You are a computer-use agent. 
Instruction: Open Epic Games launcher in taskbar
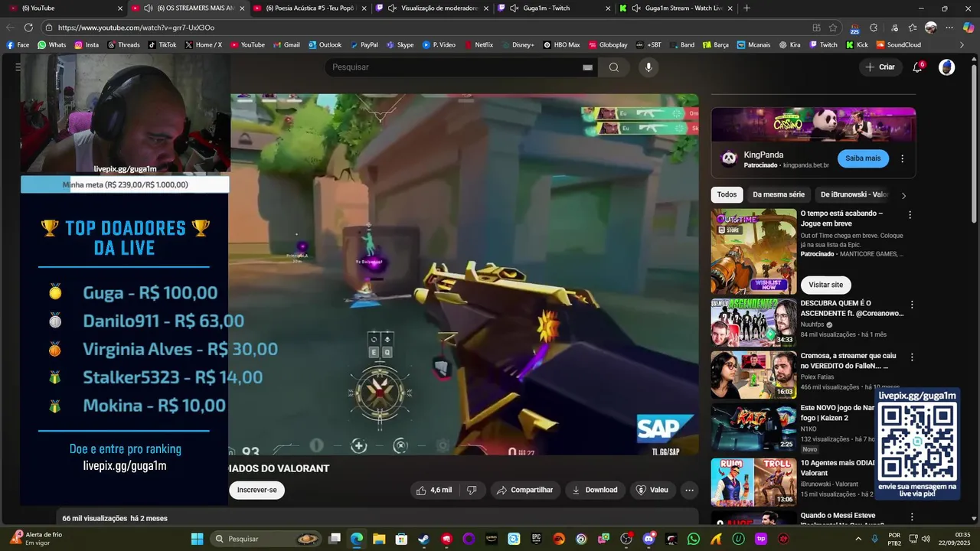(537, 539)
